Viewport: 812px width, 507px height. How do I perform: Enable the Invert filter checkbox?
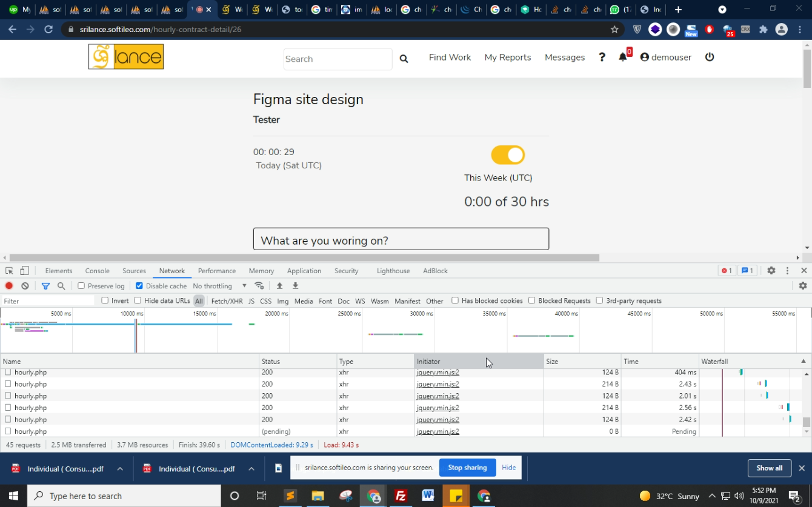(105, 300)
